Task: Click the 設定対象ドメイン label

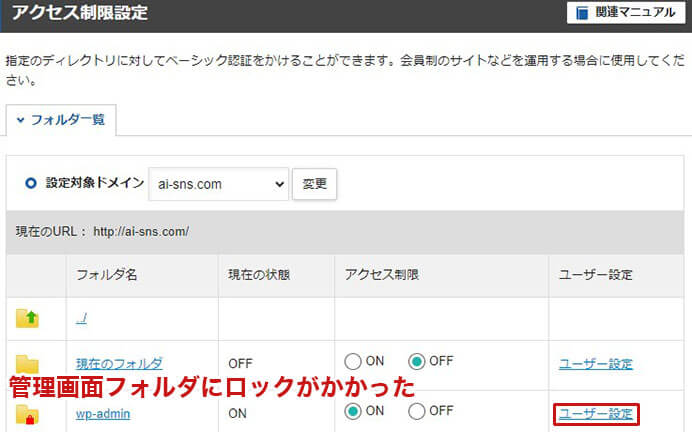Action: (x=95, y=183)
